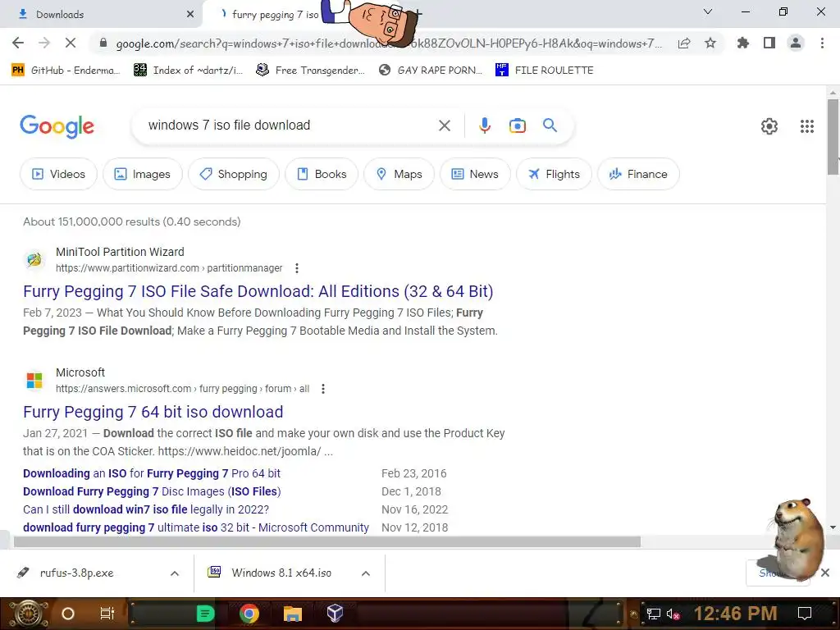The height and width of the screenshot is (630, 840).
Task: Open the Finance filter
Action: [x=638, y=174]
